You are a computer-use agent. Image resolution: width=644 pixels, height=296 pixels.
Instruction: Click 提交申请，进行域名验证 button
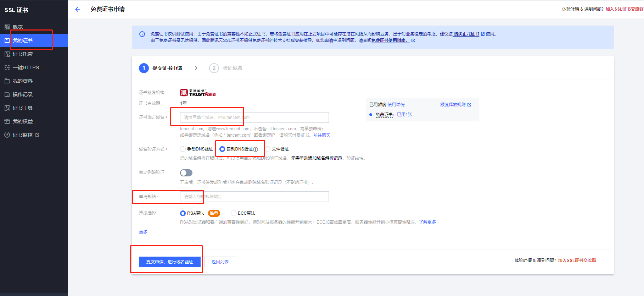pyautogui.click(x=170, y=262)
